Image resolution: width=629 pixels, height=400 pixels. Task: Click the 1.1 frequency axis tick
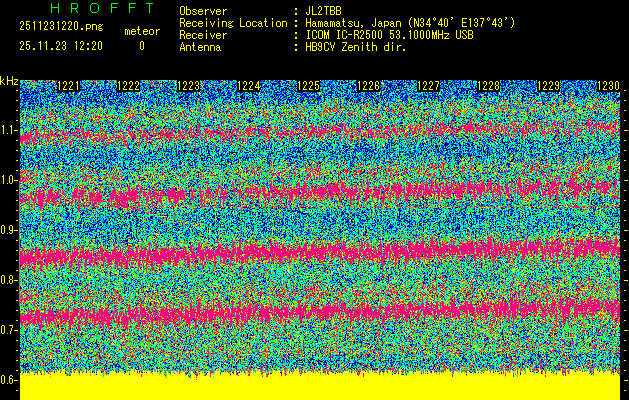[x=9, y=130]
